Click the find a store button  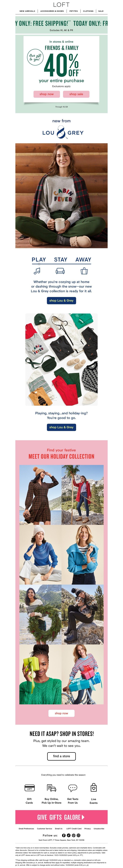coord(61,756)
